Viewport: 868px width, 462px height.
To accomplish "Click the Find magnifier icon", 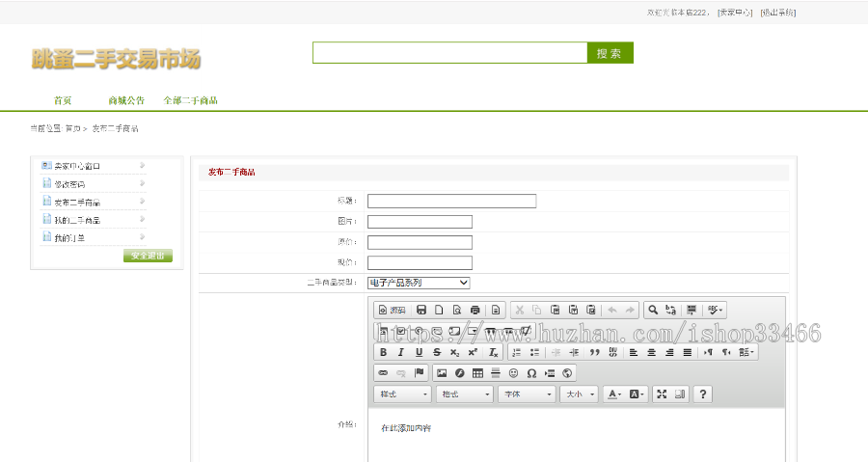I will point(653,310).
